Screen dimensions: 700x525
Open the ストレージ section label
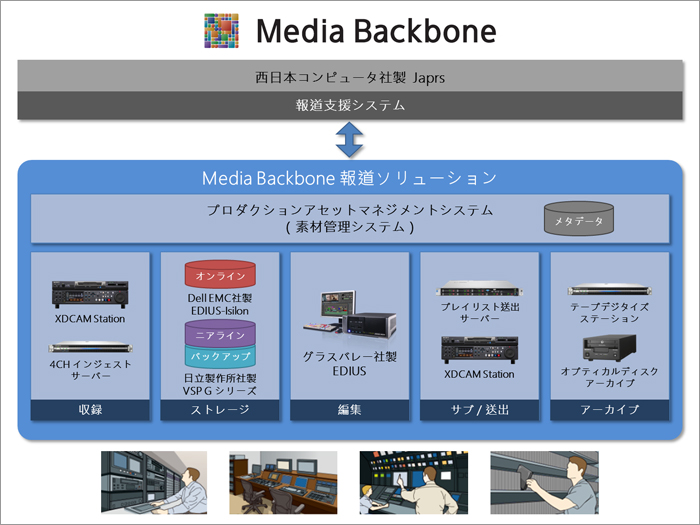click(x=220, y=411)
